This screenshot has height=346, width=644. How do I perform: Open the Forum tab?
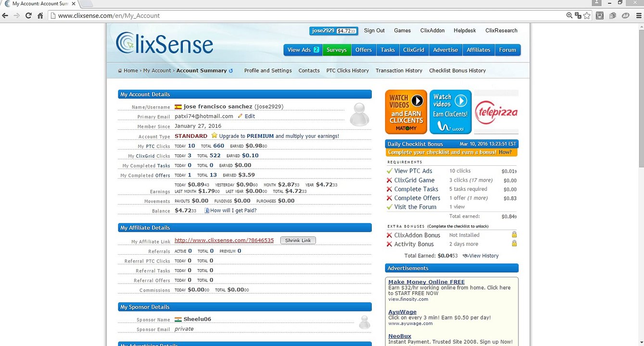click(507, 50)
